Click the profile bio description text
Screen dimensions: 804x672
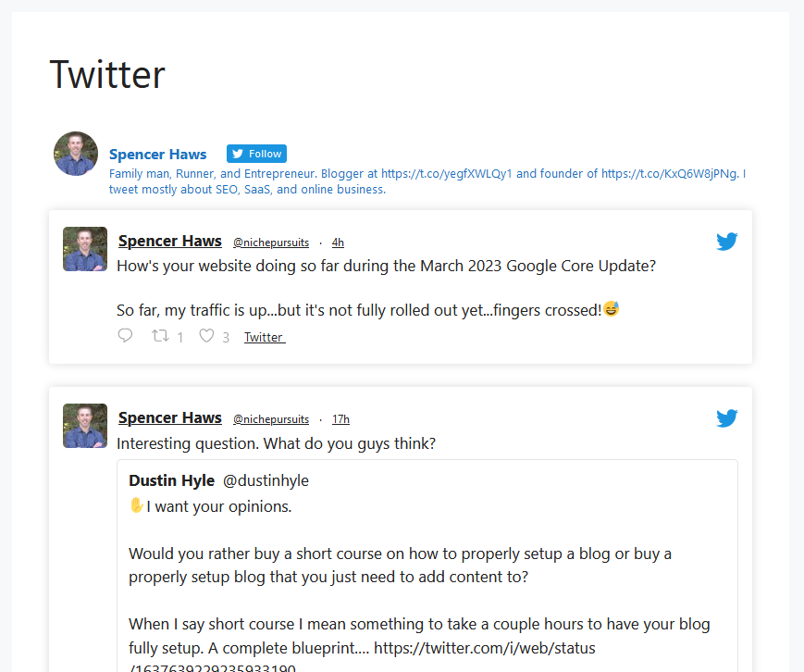coord(427,181)
